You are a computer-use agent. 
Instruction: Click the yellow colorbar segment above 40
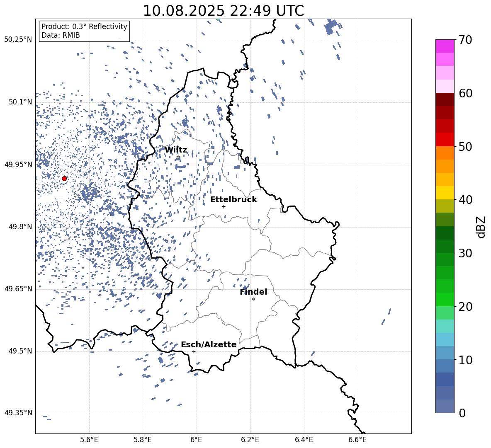(x=445, y=193)
